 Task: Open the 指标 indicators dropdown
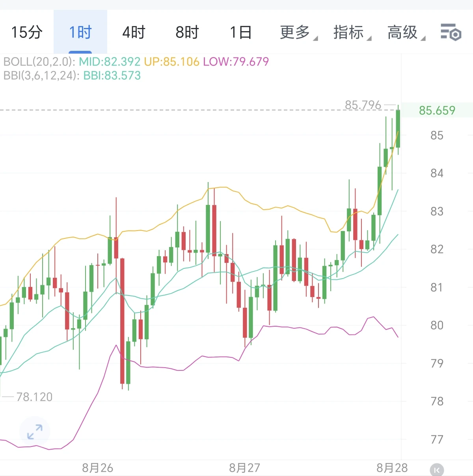click(352, 32)
